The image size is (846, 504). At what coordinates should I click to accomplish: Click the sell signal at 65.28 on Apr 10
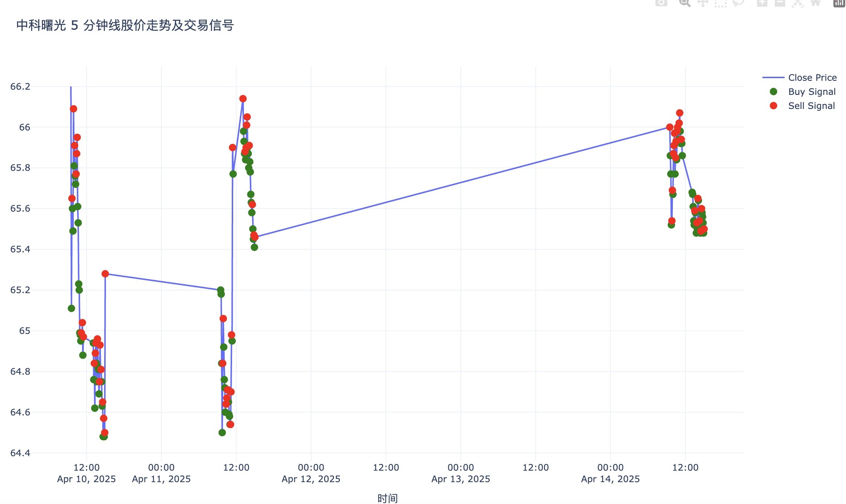[x=105, y=273]
